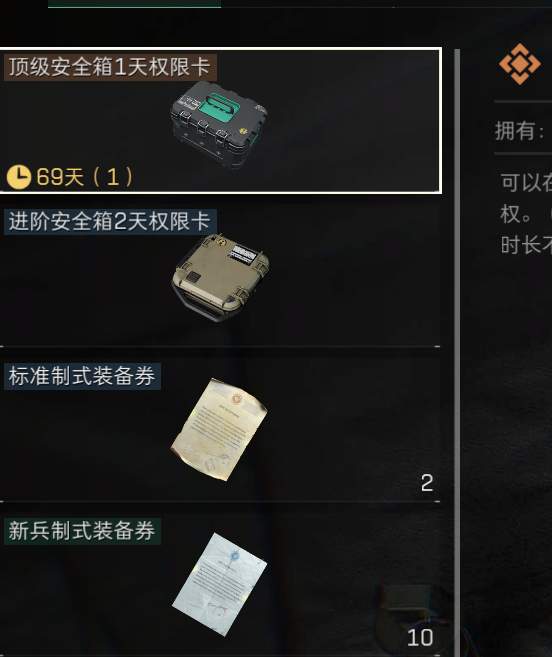
Task: Click the quantity 10 on 新兵制式装备券
Action: 420,638
